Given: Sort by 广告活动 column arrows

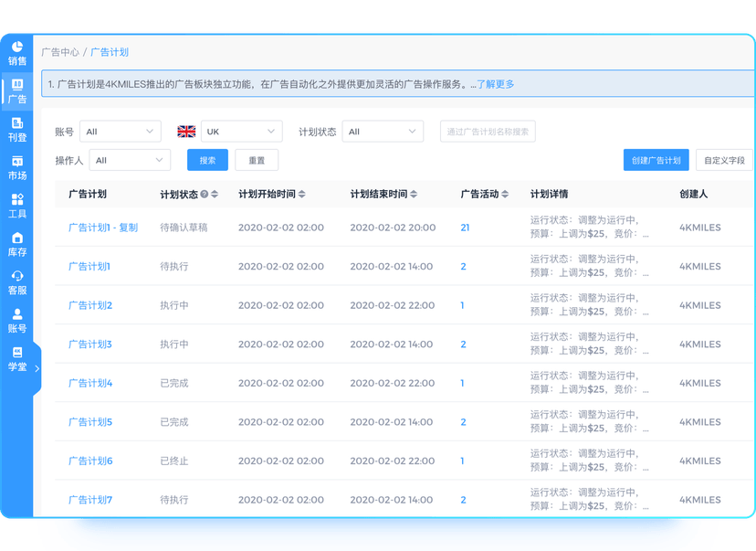Looking at the screenshot, I should click(x=505, y=194).
